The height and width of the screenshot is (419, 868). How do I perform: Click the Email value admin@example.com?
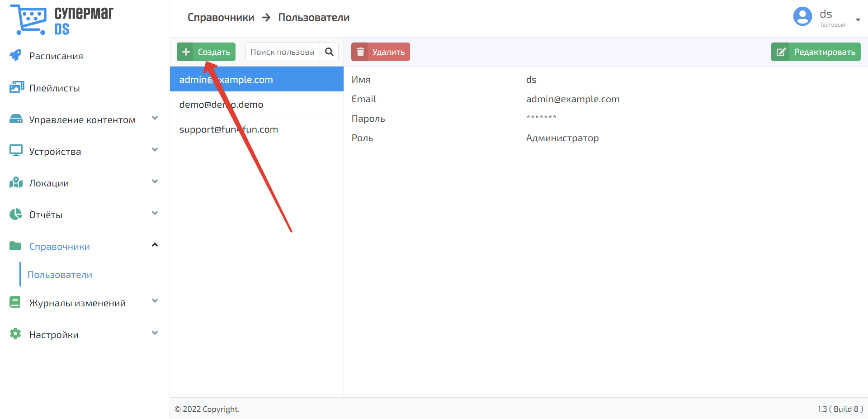tap(573, 99)
